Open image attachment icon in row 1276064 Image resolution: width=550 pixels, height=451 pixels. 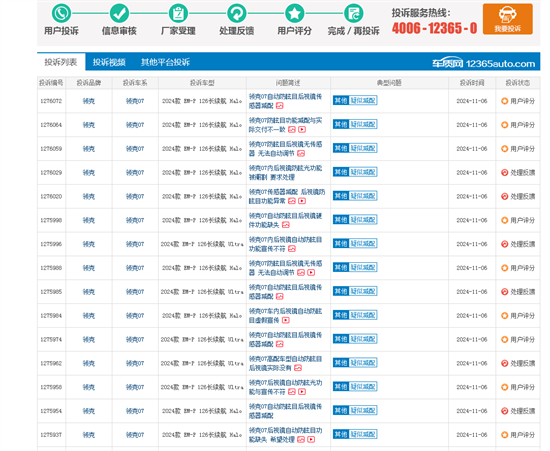(x=292, y=129)
